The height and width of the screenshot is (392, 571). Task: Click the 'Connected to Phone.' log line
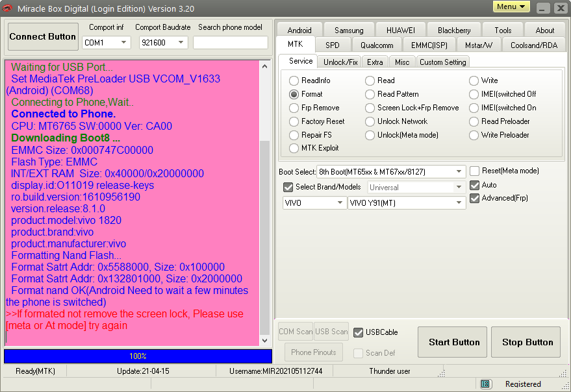(64, 114)
